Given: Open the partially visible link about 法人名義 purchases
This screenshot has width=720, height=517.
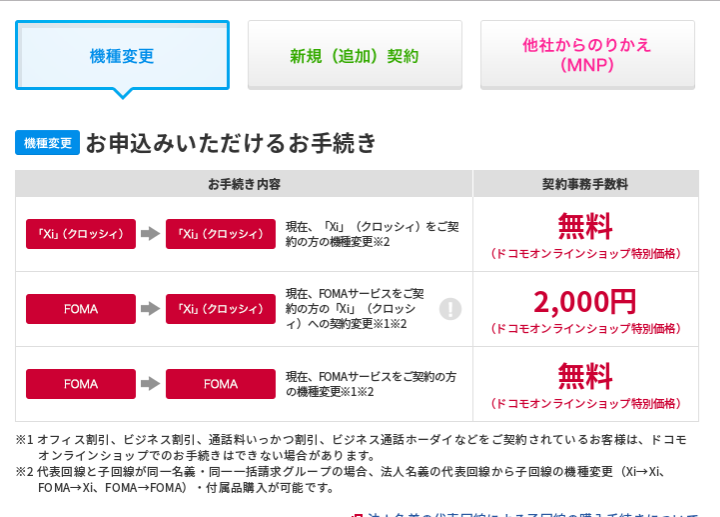Looking at the screenshot, I should click(x=524, y=514).
